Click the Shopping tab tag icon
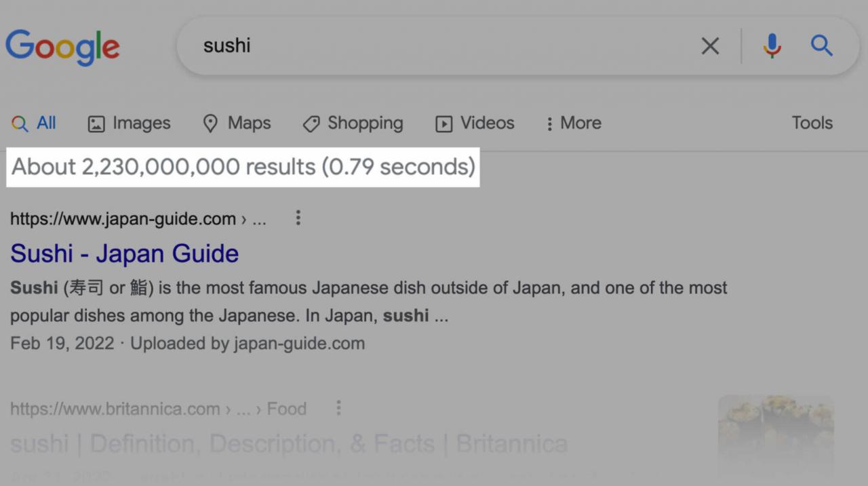 (311, 124)
